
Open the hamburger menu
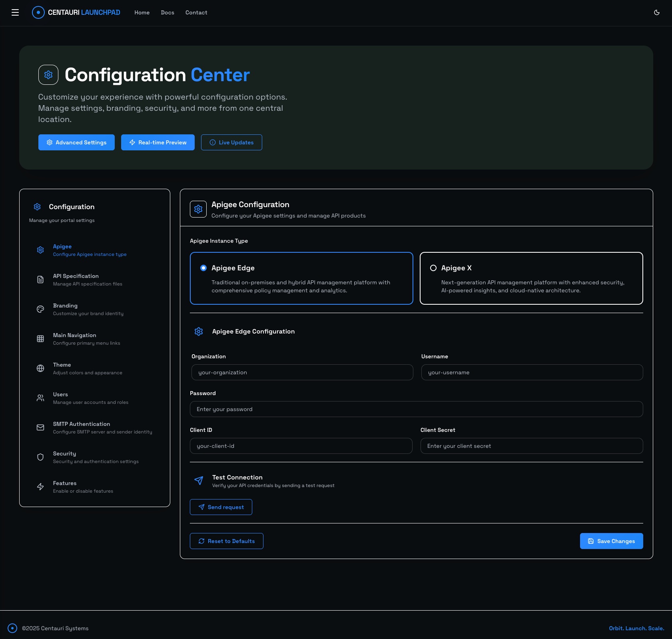click(x=15, y=12)
